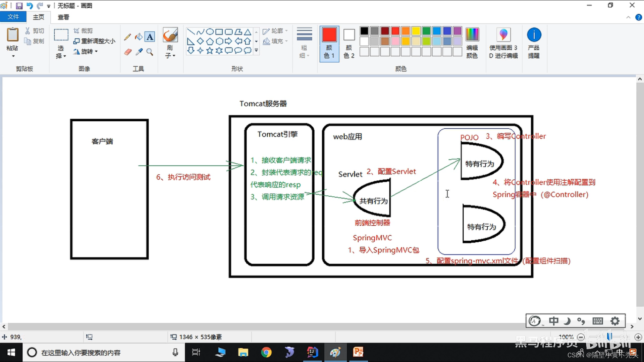Select the Fill with color bucket tool

tap(139, 37)
